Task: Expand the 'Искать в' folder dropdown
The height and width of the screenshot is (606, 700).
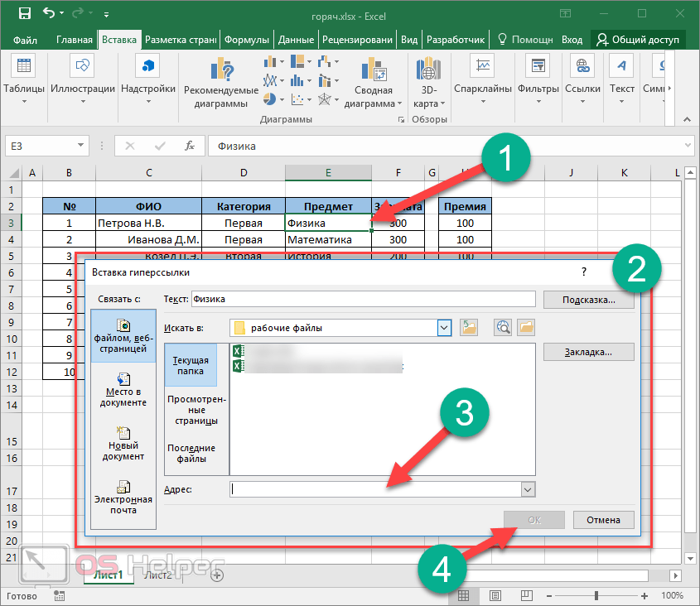Action: click(444, 328)
